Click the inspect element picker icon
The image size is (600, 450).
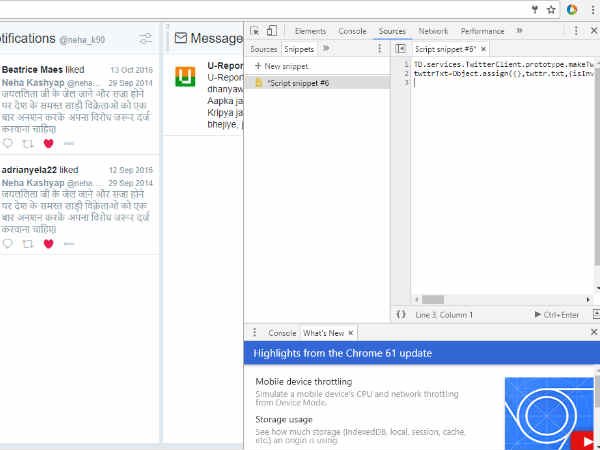click(x=254, y=31)
